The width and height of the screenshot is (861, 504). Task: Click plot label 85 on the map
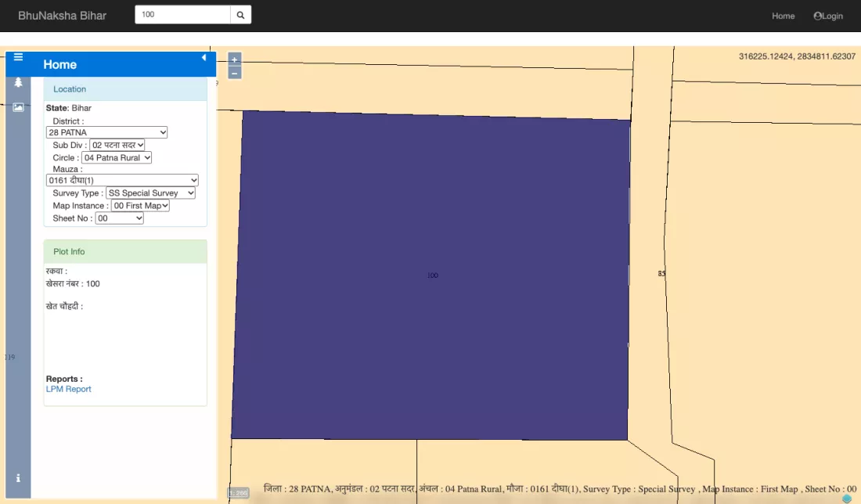click(661, 273)
